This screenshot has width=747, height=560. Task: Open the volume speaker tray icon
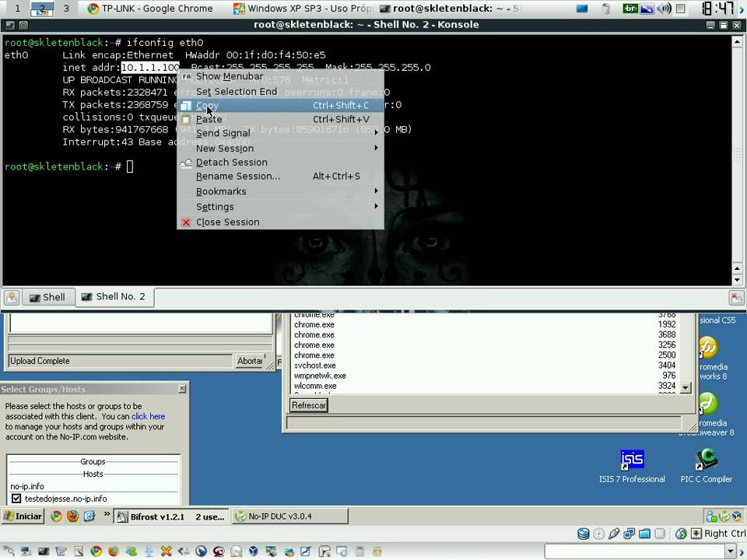point(664,8)
